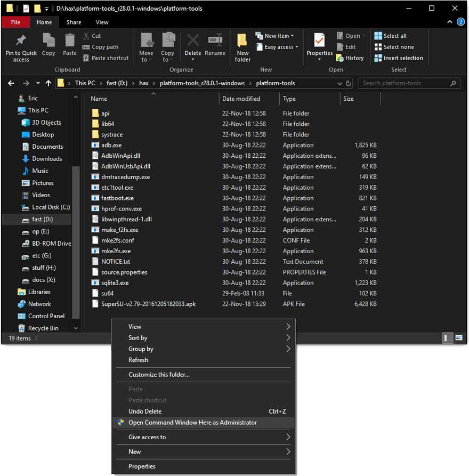Viewport: 469px width, 476px height.
Task: Open the Copy to dropdown
Action: pyautogui.click(x=167, y=47)
